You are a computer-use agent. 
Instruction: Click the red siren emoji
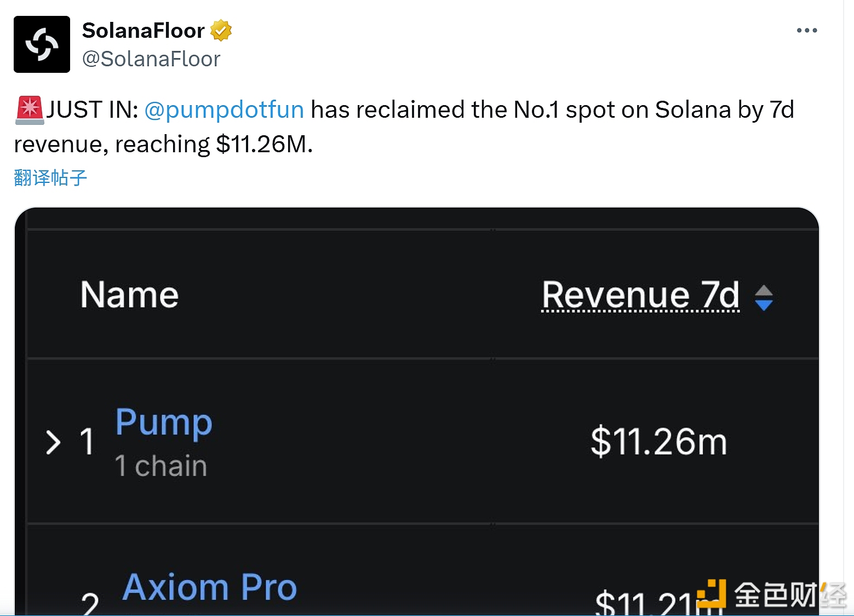(x=29, y=109)
